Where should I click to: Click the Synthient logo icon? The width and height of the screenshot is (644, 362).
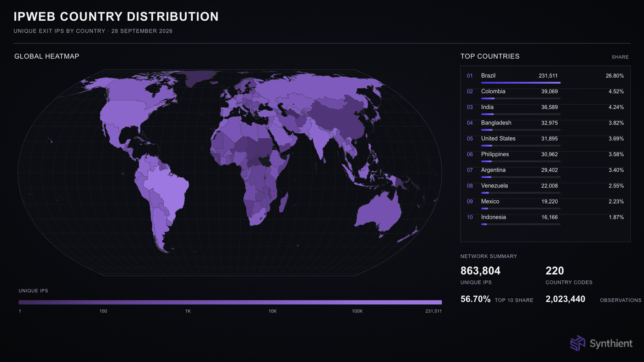[x=577, y=343]
